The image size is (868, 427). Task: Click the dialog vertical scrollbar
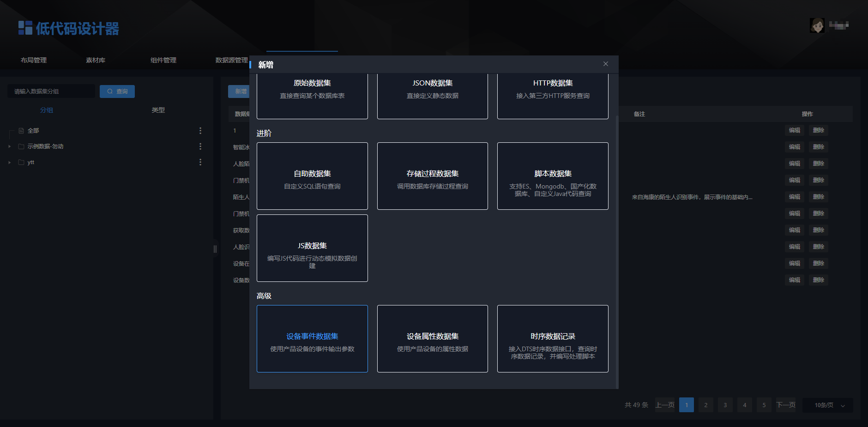click(x=617, y=252)
